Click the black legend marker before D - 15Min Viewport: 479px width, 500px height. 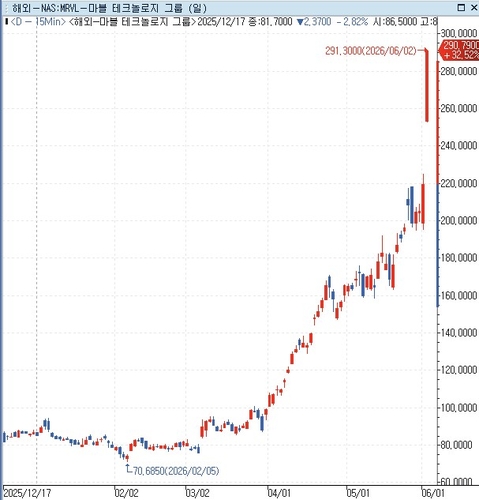(6, 22)
